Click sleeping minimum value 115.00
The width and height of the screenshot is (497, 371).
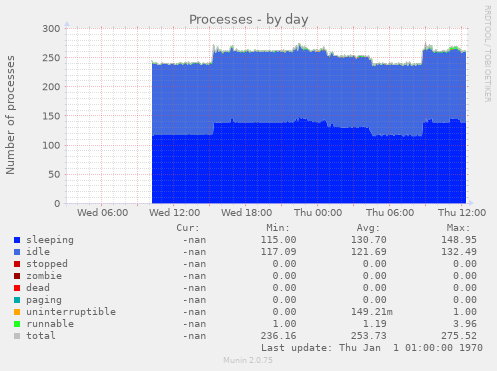[278, 240]
